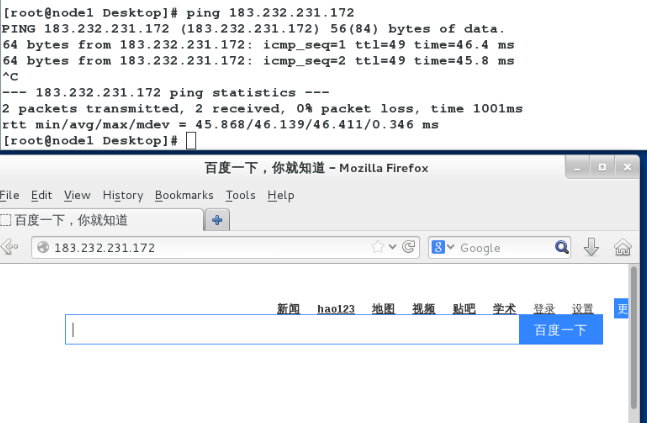This screenshot has height=423, width=647.
Task: Open the 视频 link
Action: tap(424, 308)
